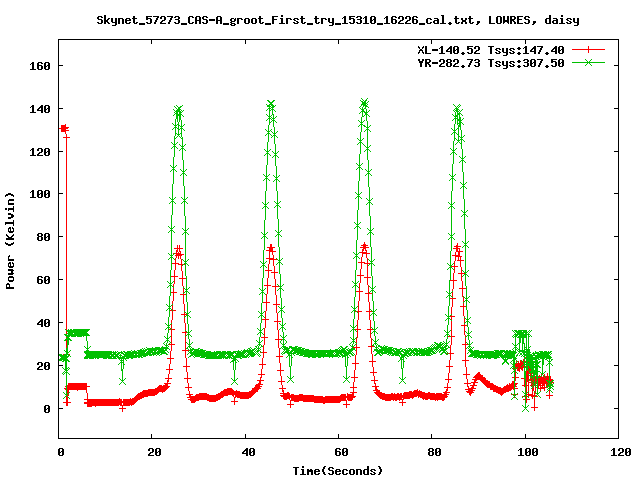
Task: Click the y-axis tick label 80
Action: tap(44, 237)
